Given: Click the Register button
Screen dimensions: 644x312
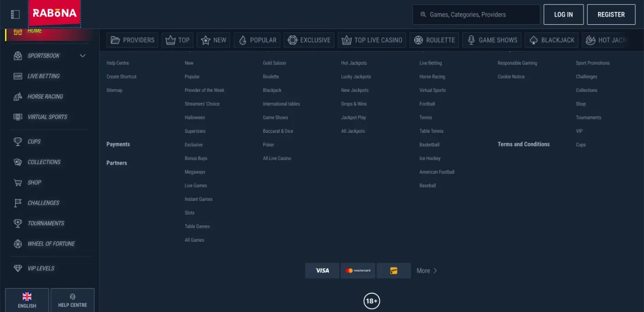Looking at the screenshot, I should (611, 15).
